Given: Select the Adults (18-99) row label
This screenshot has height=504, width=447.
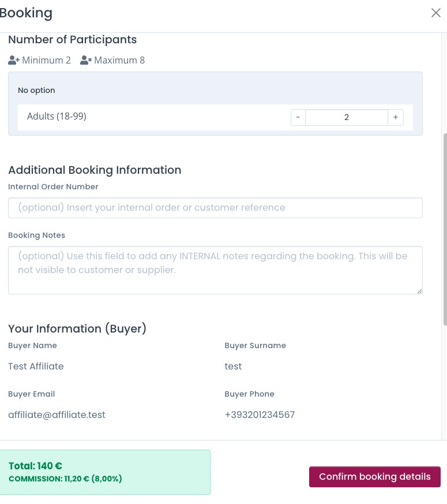Looking at the screenshot, I should pos(57,117).
